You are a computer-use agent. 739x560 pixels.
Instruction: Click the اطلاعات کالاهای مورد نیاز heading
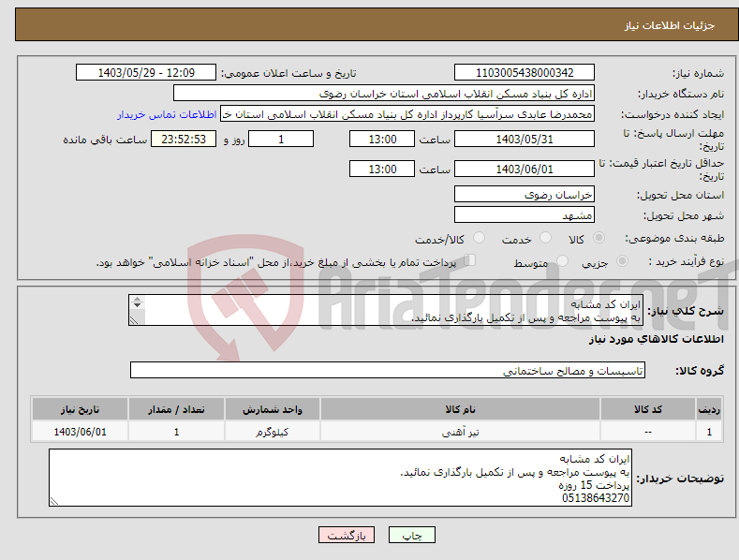coord(656,339)
